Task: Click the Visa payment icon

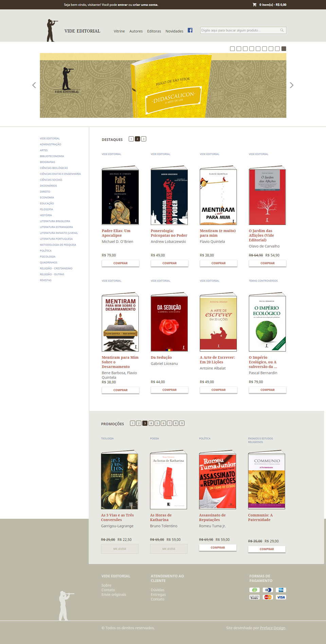Action: (x=281, y=597)
